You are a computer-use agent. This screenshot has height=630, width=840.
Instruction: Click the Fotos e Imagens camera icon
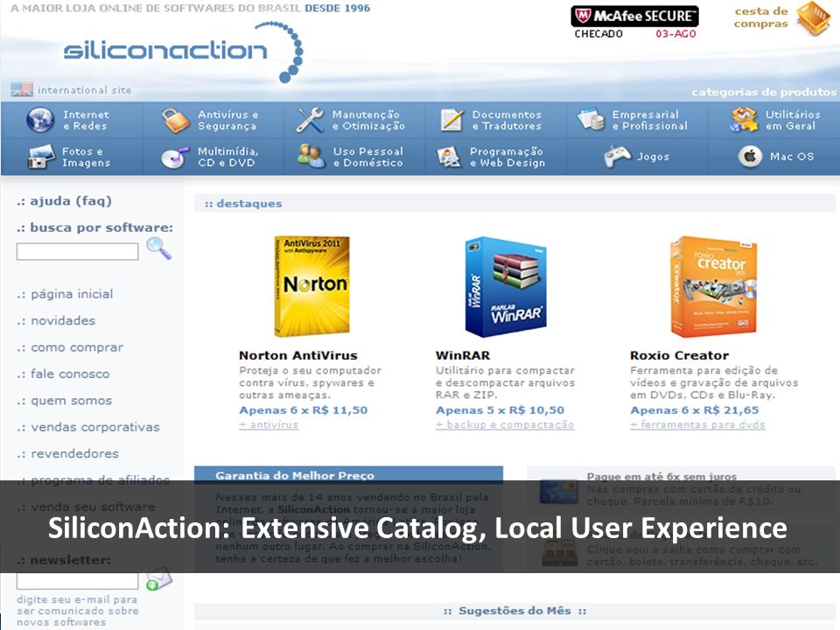click(x=41, y=157)
